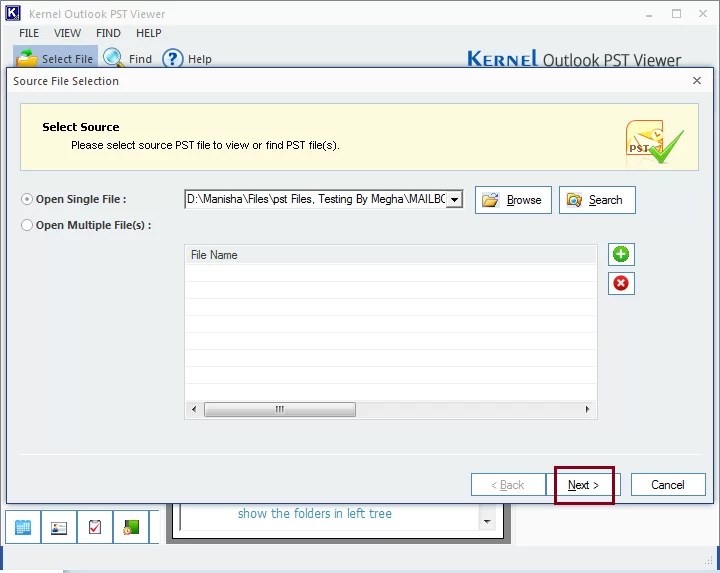
Task: Select the Open Multiple File(s) radio option
Action: pyautogui.click(x=27, y=225)
